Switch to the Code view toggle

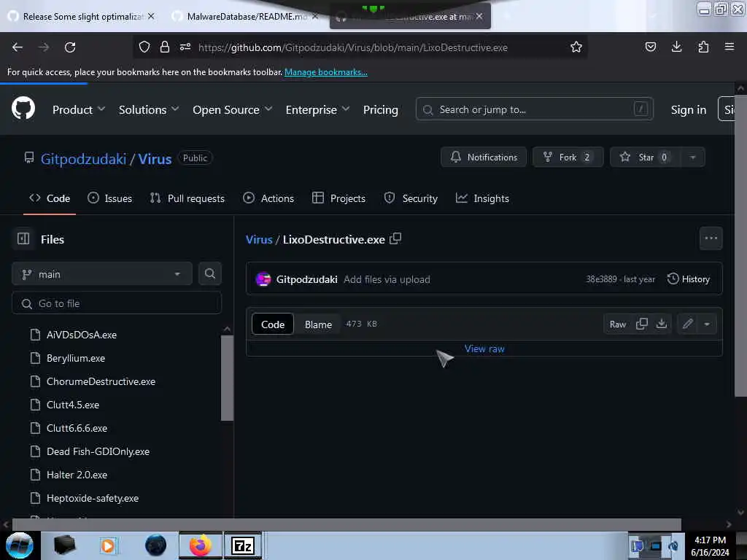coord(273,324)
